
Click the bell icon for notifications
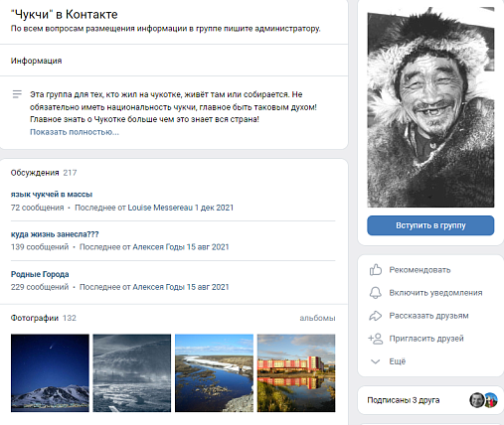coord(376,293)
